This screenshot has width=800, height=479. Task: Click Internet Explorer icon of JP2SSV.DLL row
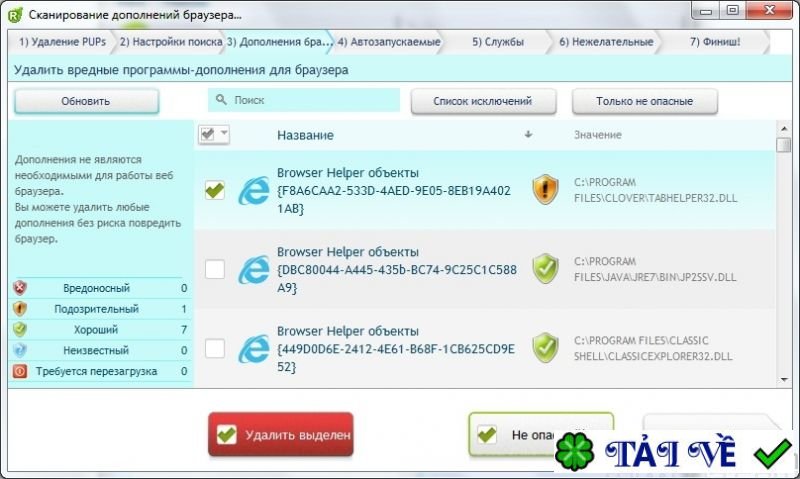254,270
